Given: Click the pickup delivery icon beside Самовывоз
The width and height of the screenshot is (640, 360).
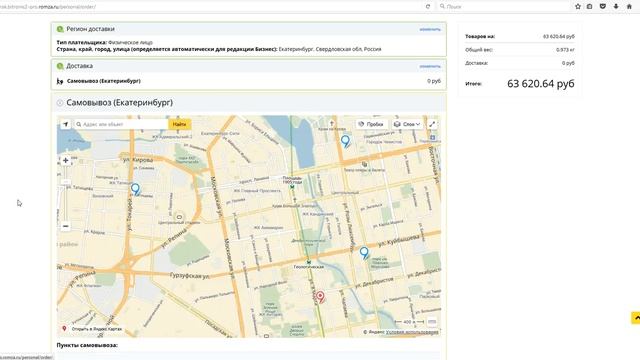Looking at the screenshot, I should [x=60, y=81].
